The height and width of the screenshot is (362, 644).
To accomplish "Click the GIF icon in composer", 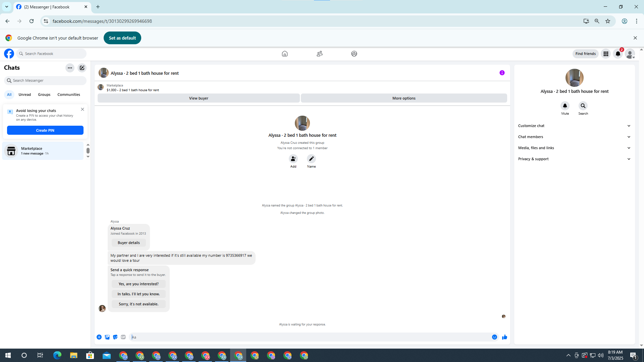I will click(x=123, y=337).
